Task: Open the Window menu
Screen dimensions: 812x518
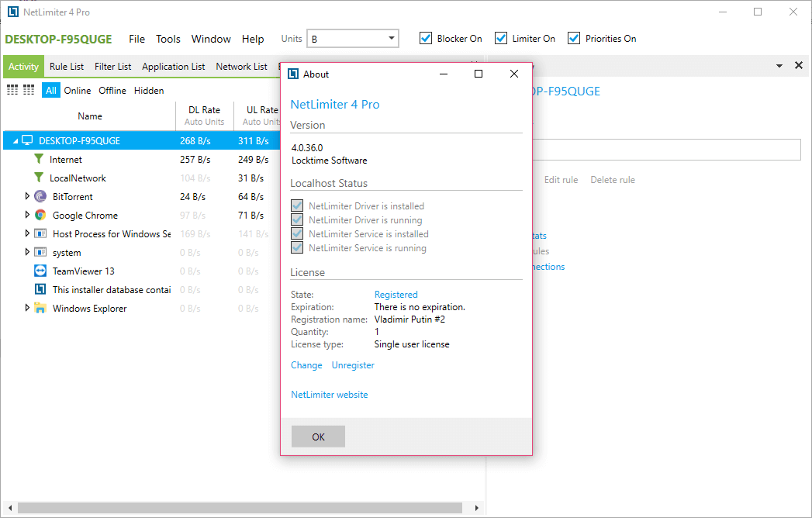Action: (x=211, y=39)
